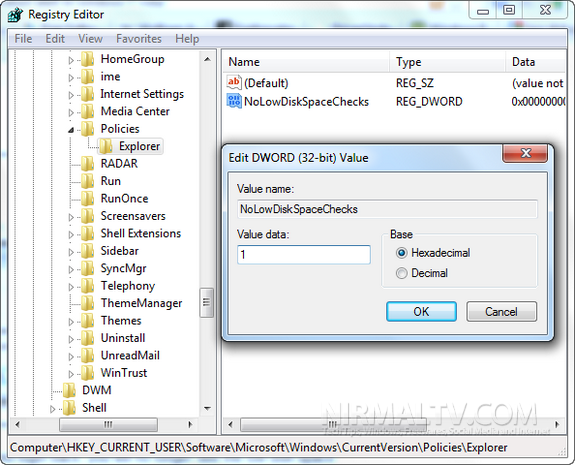
Task: Click the Uninstall folder icon
Action: (88, 338)
